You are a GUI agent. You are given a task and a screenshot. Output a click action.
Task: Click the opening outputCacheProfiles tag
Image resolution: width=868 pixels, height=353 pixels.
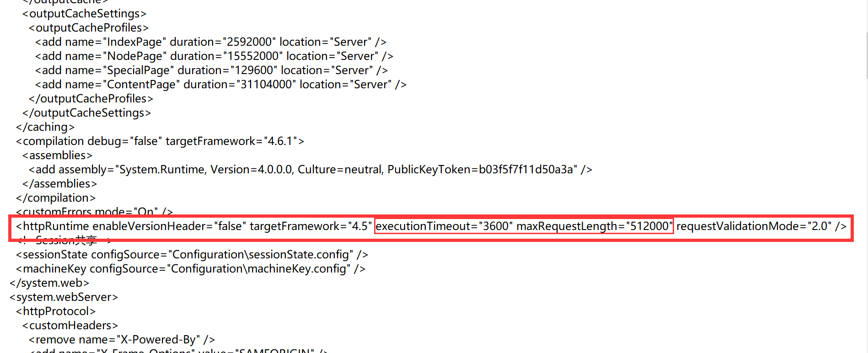coord(89,28)
